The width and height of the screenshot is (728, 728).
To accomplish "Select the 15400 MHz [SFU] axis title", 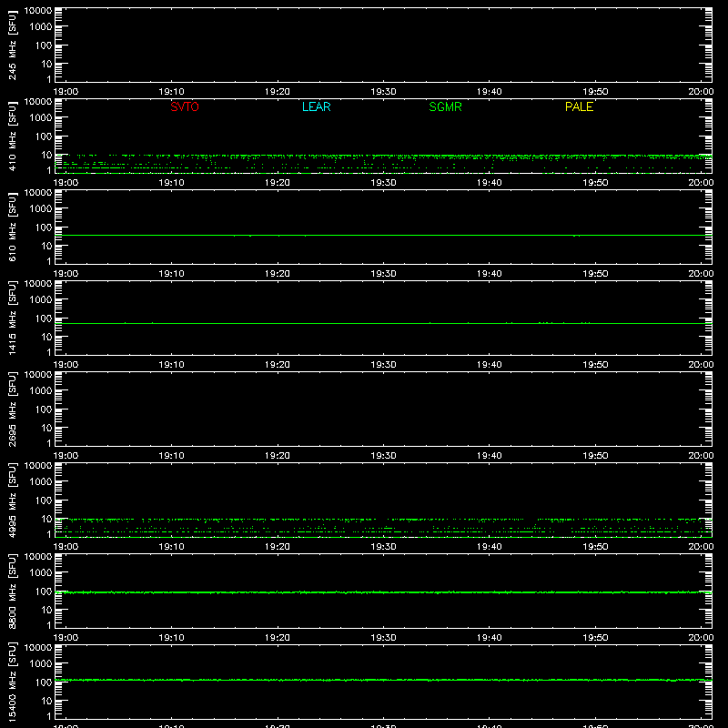I will coord(12,682).
